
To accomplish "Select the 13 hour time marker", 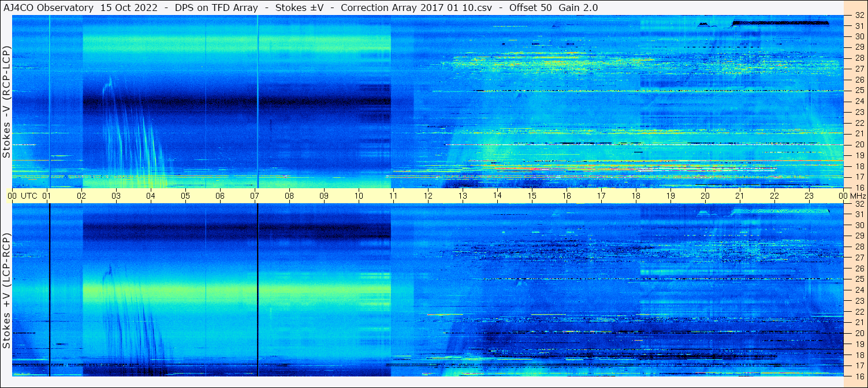I will click(x=463, y=196).
